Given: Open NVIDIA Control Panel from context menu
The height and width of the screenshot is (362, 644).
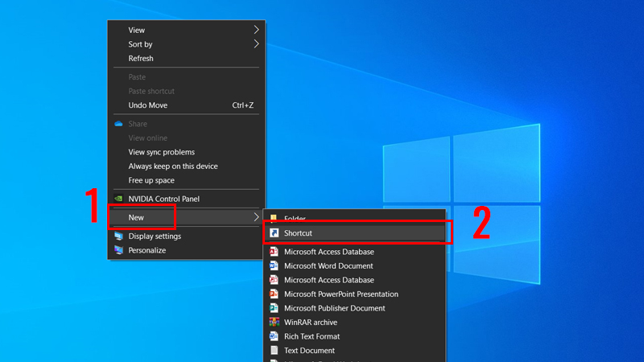Looking at the screenshot, I should pos(163,199).
